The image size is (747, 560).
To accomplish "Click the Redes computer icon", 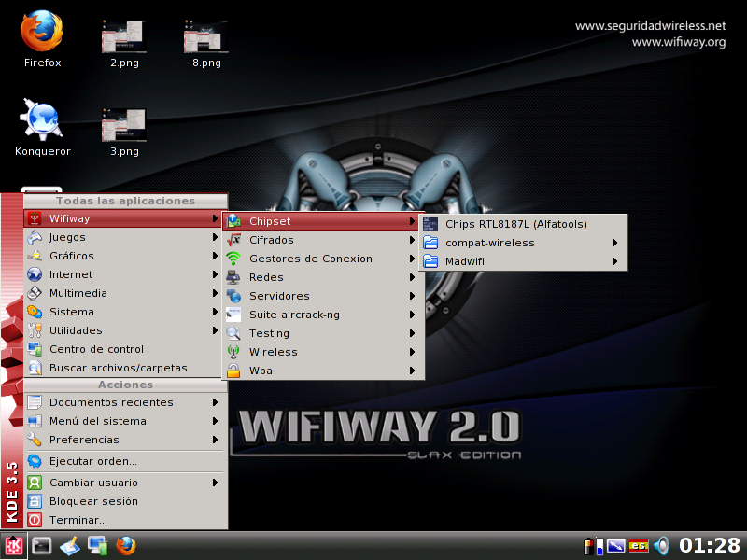I will 233,277.
